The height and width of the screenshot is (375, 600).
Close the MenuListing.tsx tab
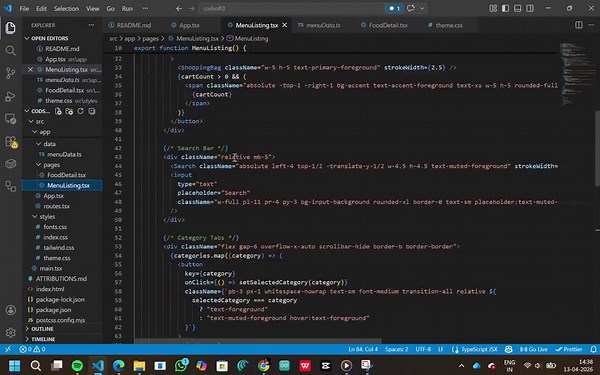284,25
